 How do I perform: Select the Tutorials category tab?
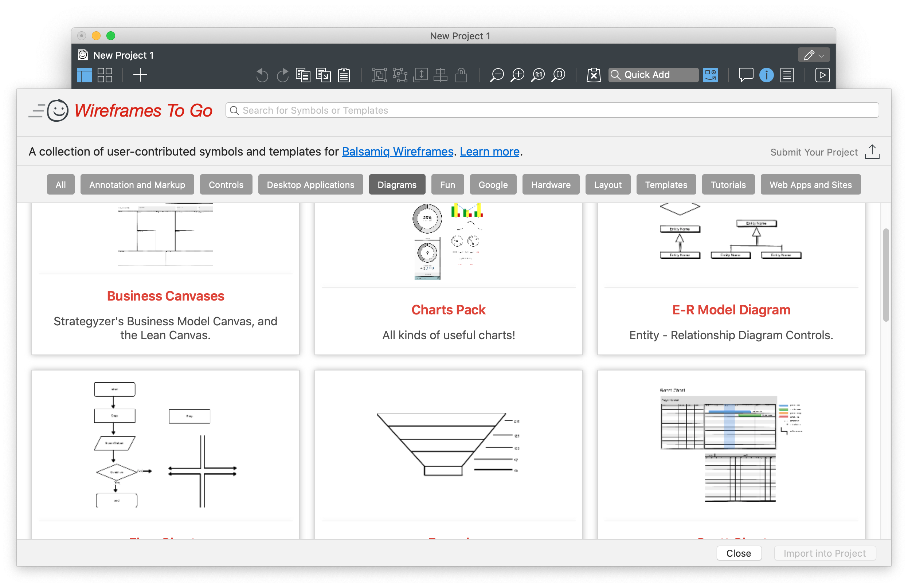point(728,185)
